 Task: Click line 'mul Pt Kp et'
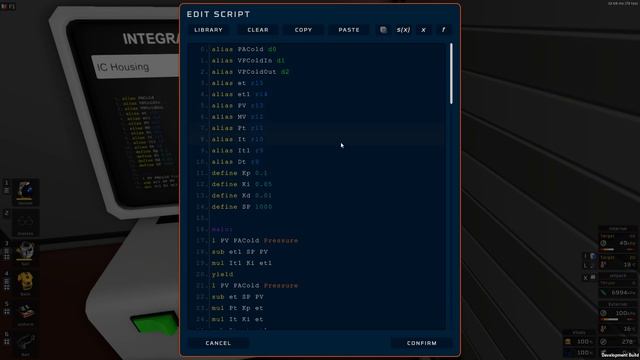click(237, 308)
